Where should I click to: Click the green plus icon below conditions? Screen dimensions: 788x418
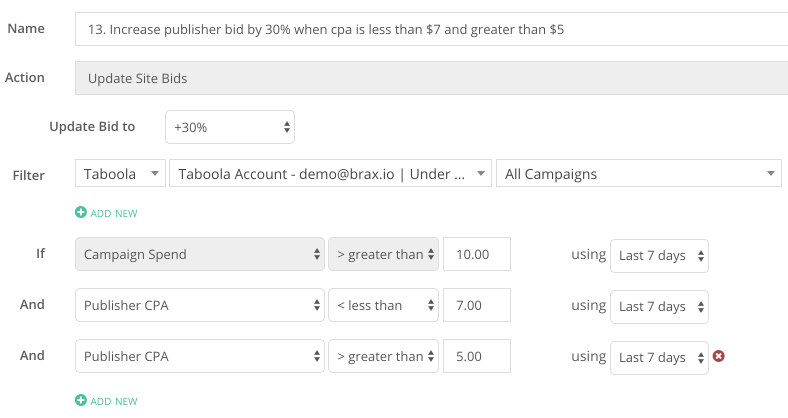[x=81, y=400]
